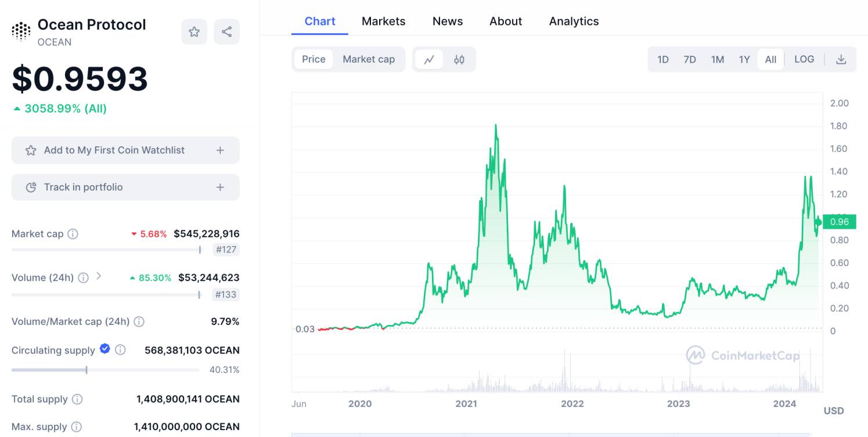868x437 pixels.
Task: Set chart range to 1Y
Action: (744, 59)
